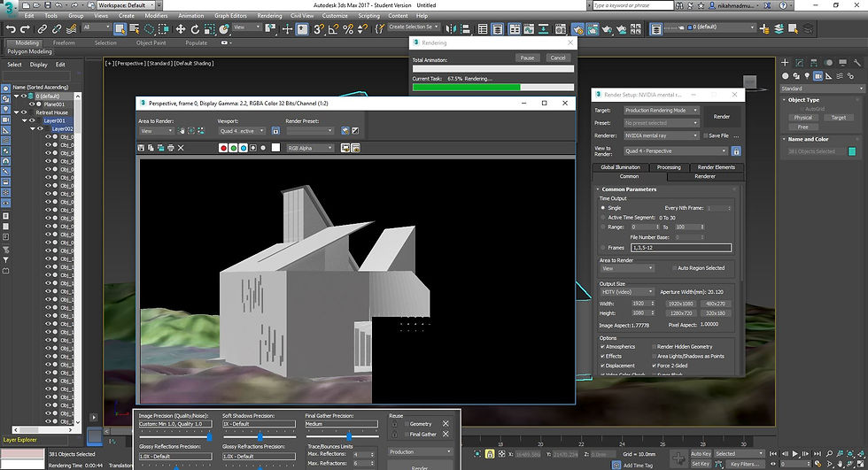Cancel the rendering progress
The width and height of the screenshot is (868, 470).
pos(557,58)
